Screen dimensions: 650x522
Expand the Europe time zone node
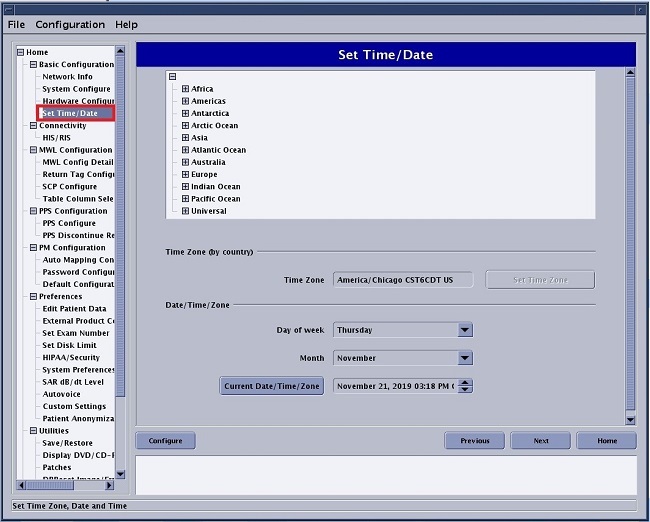coord(185,174)
